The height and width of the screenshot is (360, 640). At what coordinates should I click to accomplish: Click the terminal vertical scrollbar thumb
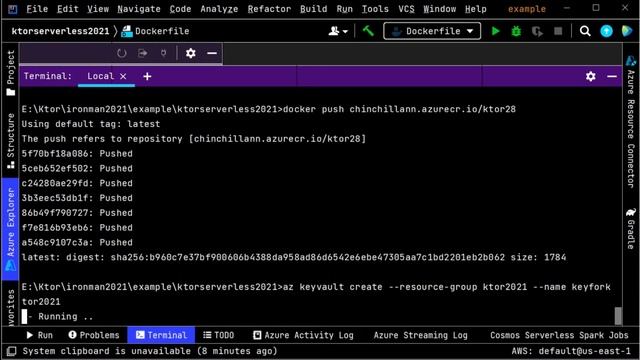(x=618, y=316)
